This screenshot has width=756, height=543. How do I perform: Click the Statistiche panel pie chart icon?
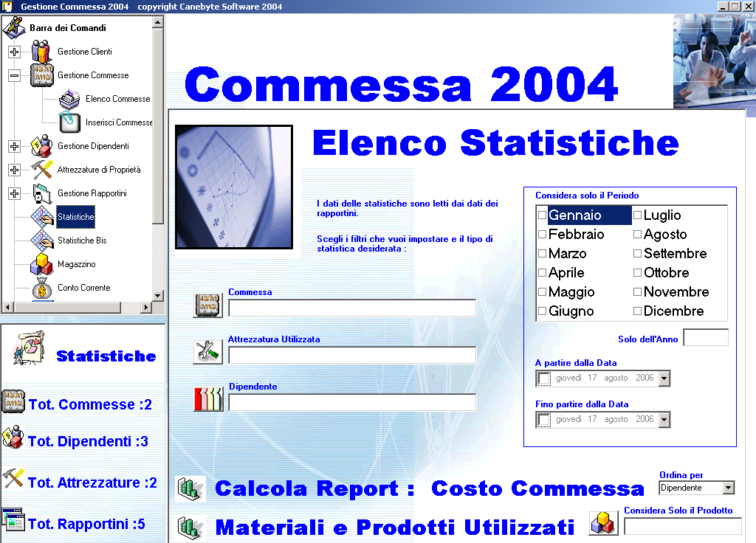point(29,348)
